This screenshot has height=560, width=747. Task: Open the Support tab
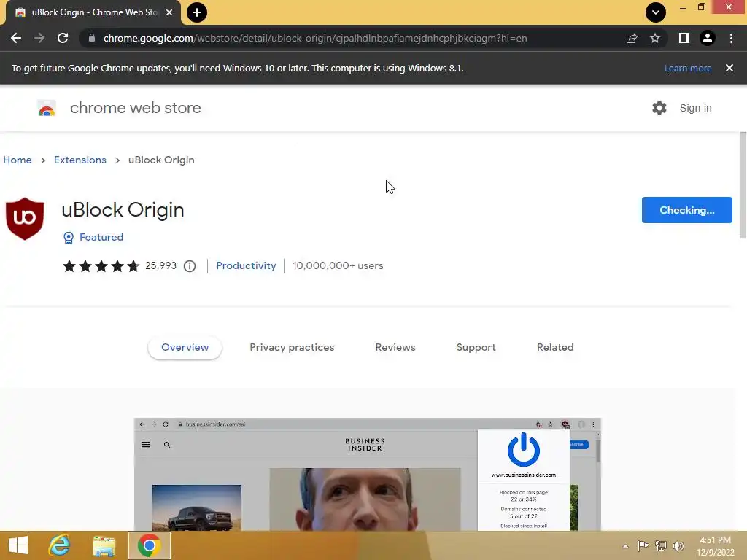(476, 348)
